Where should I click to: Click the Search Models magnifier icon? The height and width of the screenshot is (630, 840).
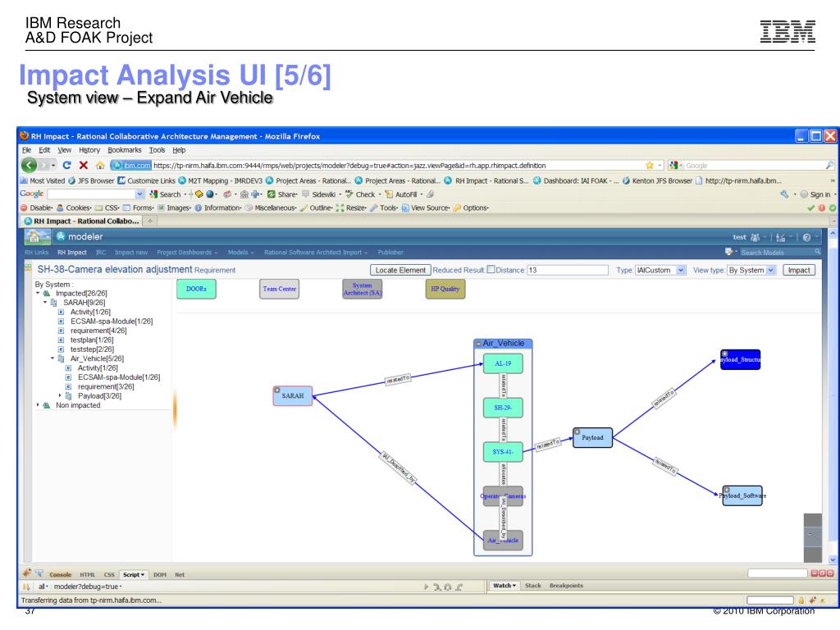click(818, 252)
